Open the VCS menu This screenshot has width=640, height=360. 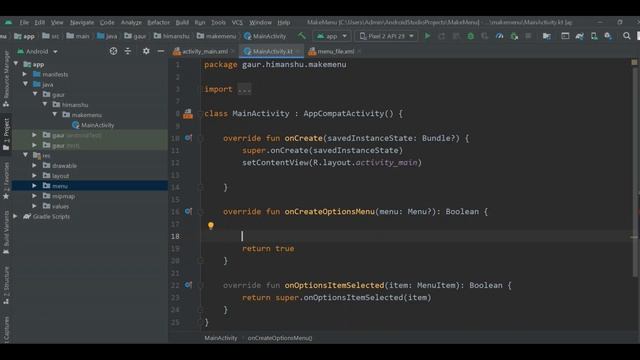point(237,22)
